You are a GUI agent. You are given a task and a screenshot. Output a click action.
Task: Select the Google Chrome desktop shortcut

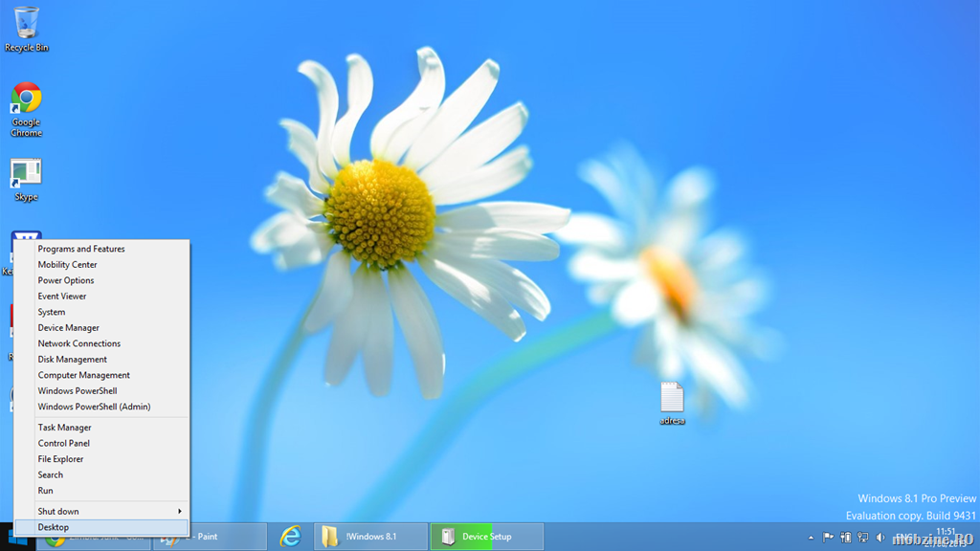[x=26, y=109]
